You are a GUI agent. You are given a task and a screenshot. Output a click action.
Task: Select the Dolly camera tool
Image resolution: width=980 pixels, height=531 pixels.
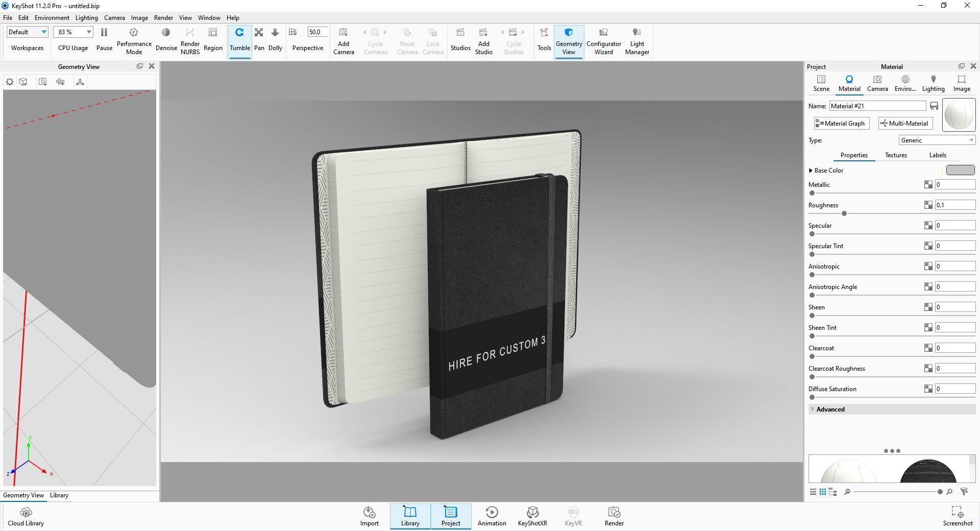pos(275,40)
